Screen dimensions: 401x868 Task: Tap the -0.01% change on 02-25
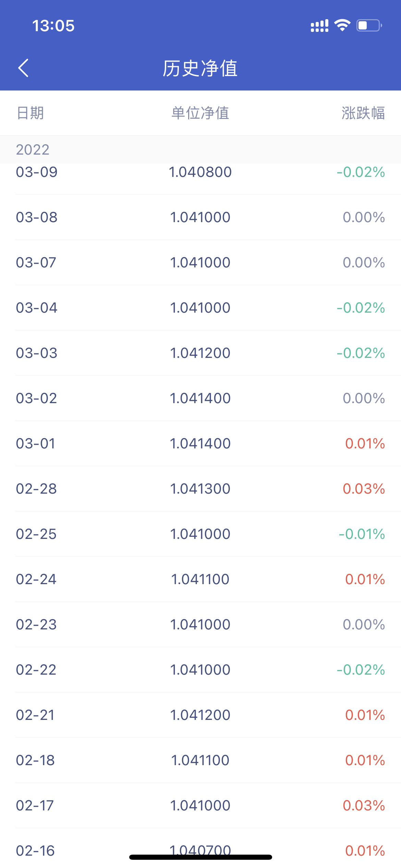point(362,534)
